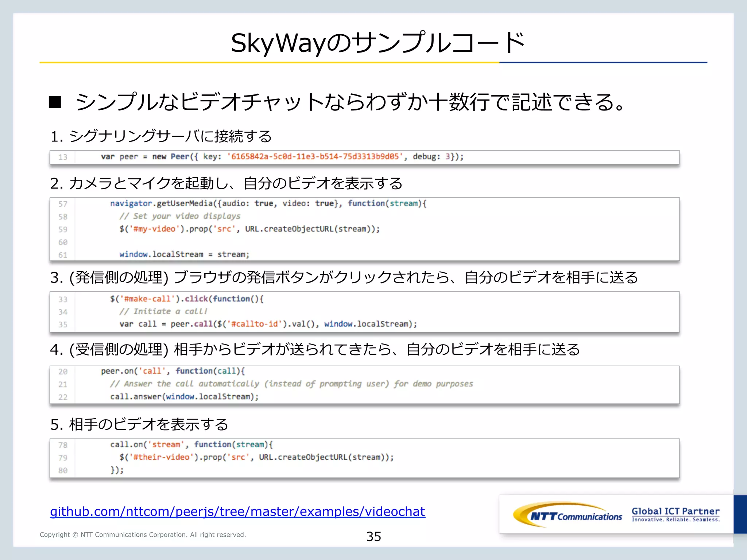Click code line 35 var call = peer.call
The image size is (747, 560).
tap(268, 324)
